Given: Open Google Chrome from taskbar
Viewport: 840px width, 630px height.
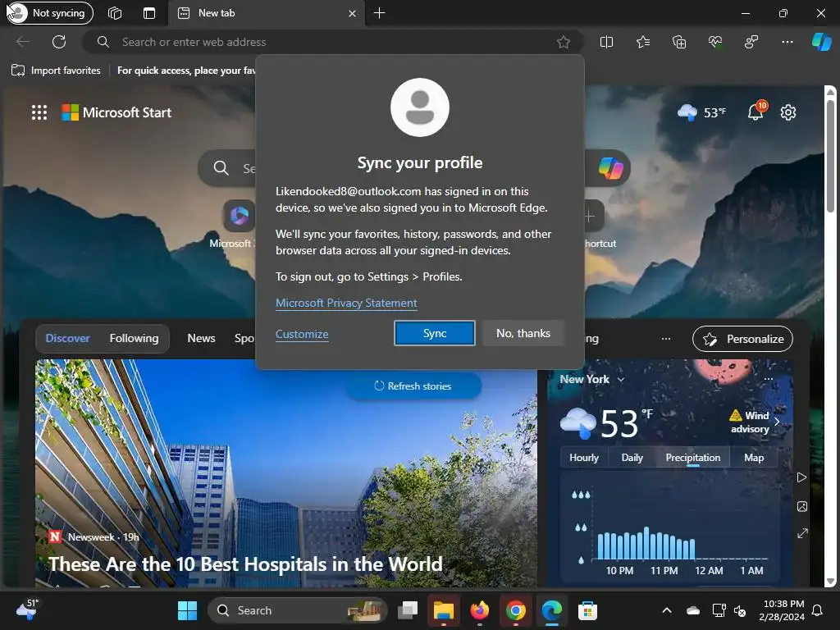Looking at the screenshot, I should pyautogui.click(x=515, y=610).
